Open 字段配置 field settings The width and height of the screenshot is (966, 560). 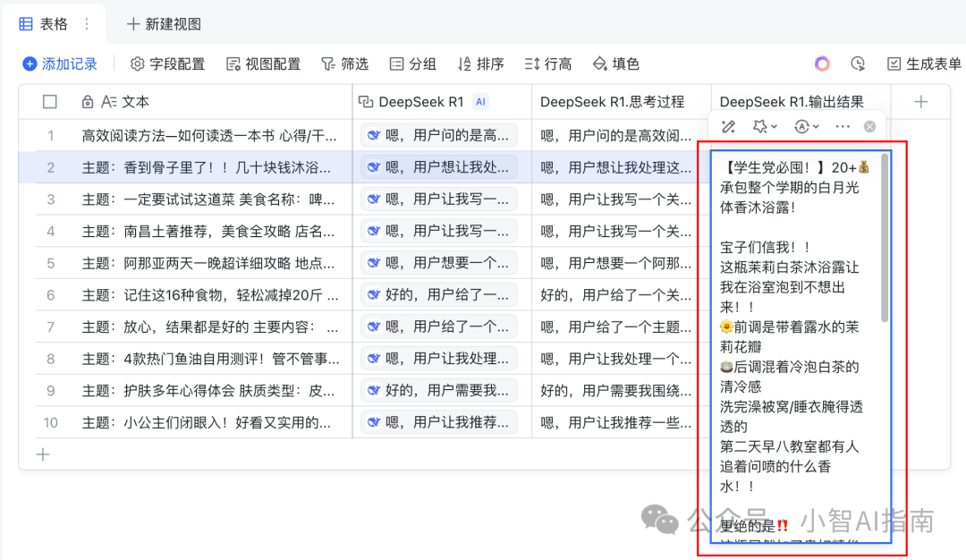[167, 64]
